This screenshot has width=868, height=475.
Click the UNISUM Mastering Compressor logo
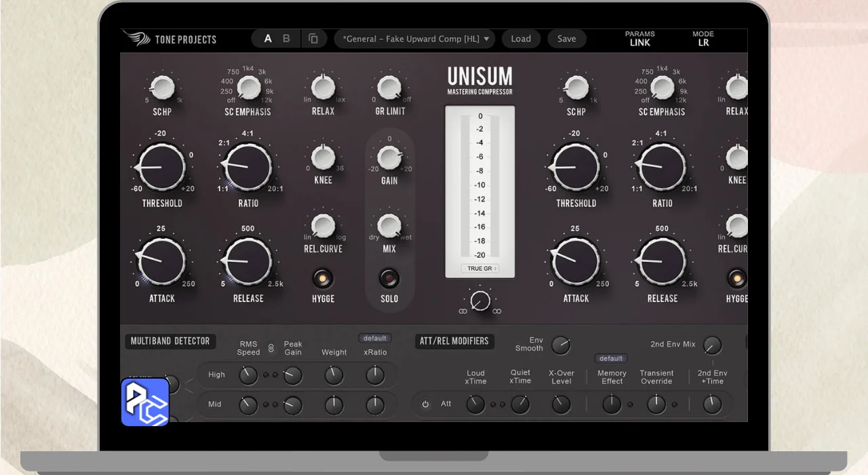coord(479,81)
